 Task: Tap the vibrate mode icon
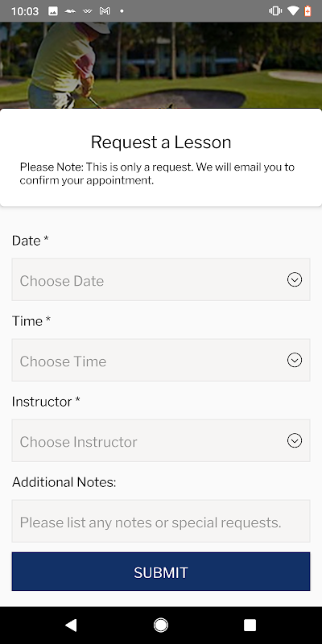tap(275, 11)
